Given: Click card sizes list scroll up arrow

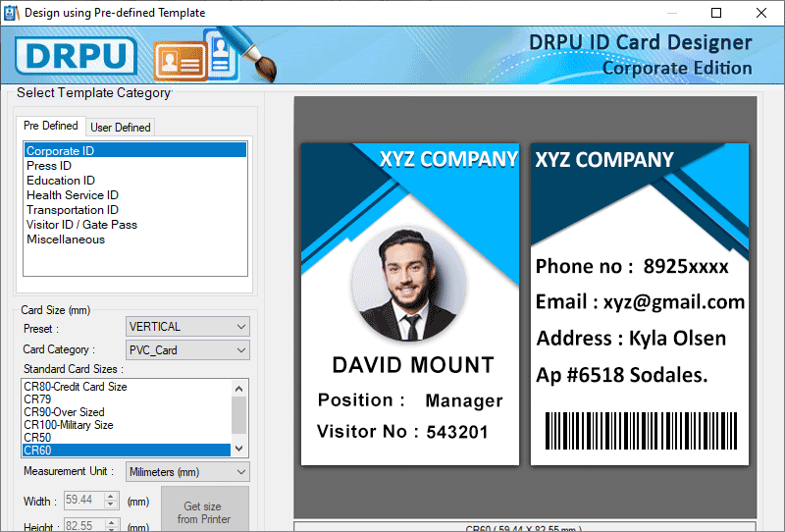Looking at the screenshot, I should [239, 389].
